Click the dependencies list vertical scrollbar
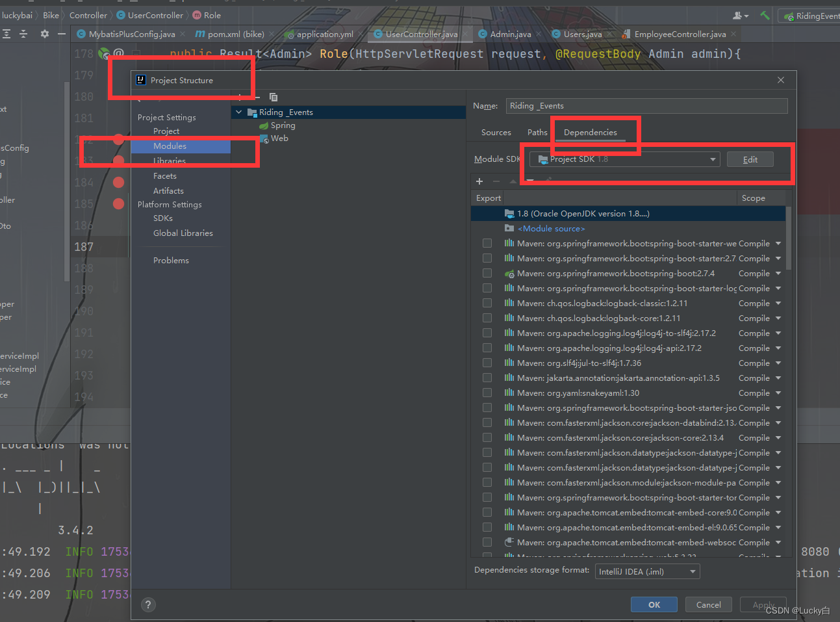The image size is (840, 622). point(789,238)
